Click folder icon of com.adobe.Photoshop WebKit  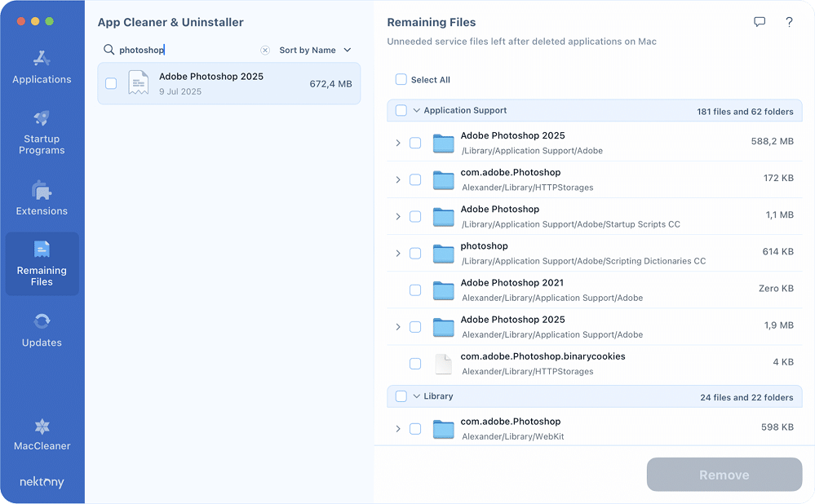(443, 429)
